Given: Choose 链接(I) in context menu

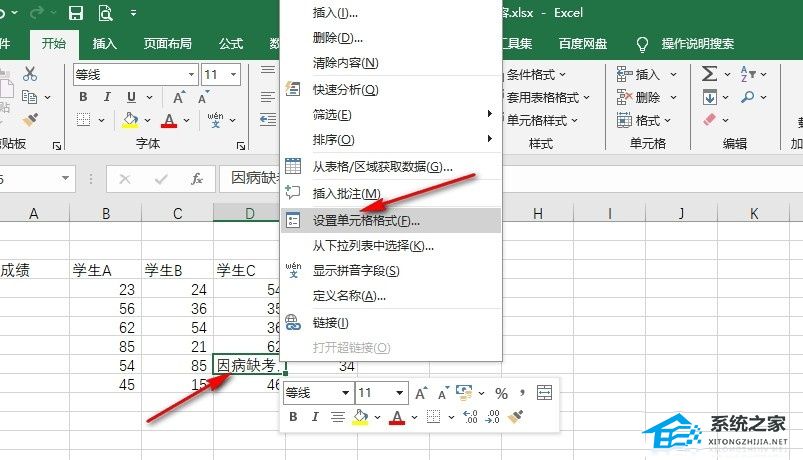Looking at the screenshot, I should pyautogui.click(x=391, y=323).
